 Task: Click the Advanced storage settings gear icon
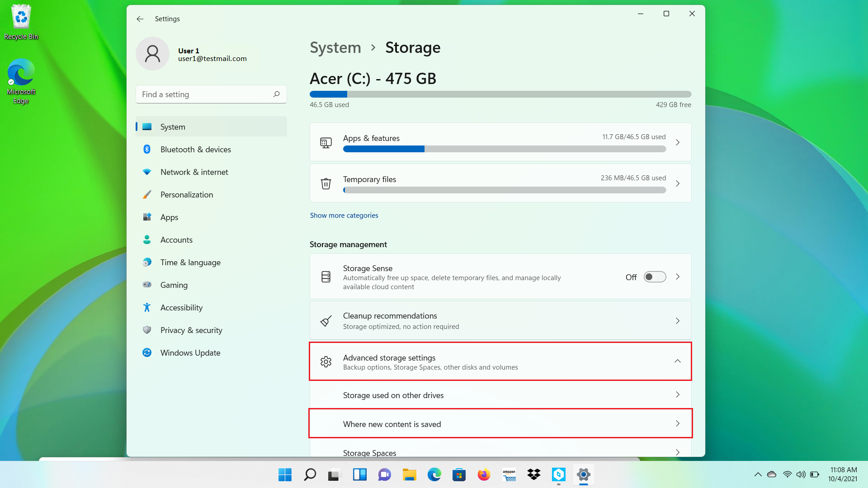(x=325, y=361)
